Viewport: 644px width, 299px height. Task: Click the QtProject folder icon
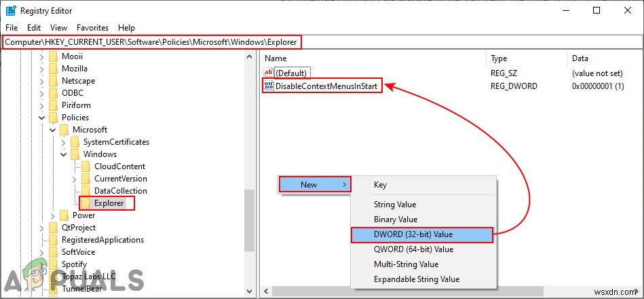[x=53, y=228]
